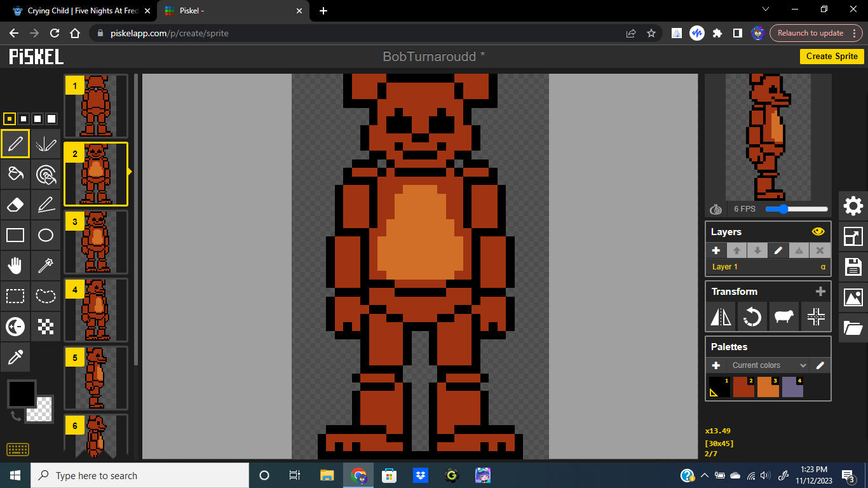Viewport: 868px width, 488px height.
Task: Select the Rectangle tool
Action: point(15,235)
